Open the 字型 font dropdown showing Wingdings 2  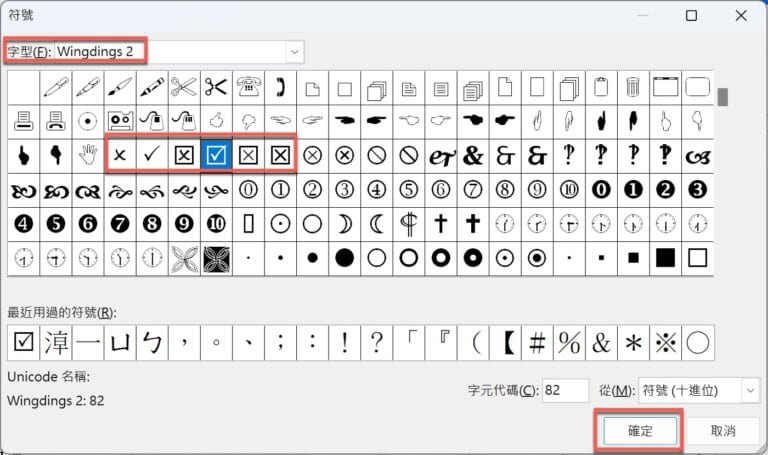pyautogui.click(x=294, y=51)
